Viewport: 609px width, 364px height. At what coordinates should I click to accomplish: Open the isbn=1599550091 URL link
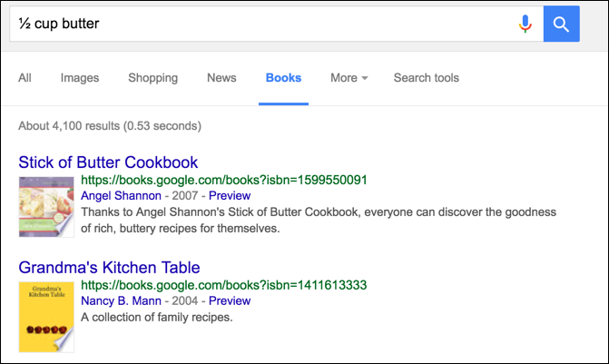(x=223, y=180)
